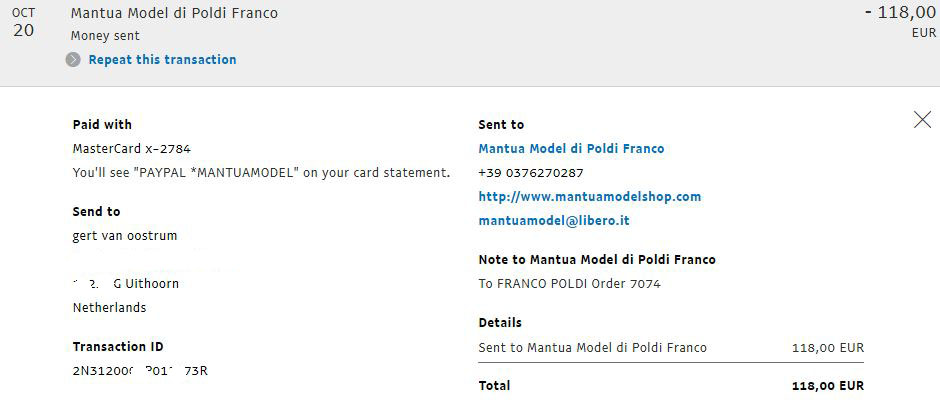Click the note To FRANCO POLDI Order 7074
Viewport: 940px width, 409px height.
pos(570,284)
